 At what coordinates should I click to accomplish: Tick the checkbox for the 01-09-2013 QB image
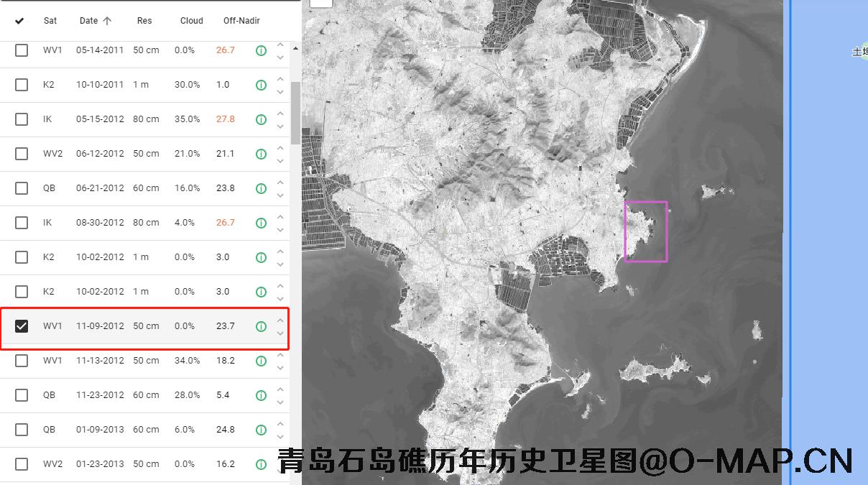coord(22,430)
